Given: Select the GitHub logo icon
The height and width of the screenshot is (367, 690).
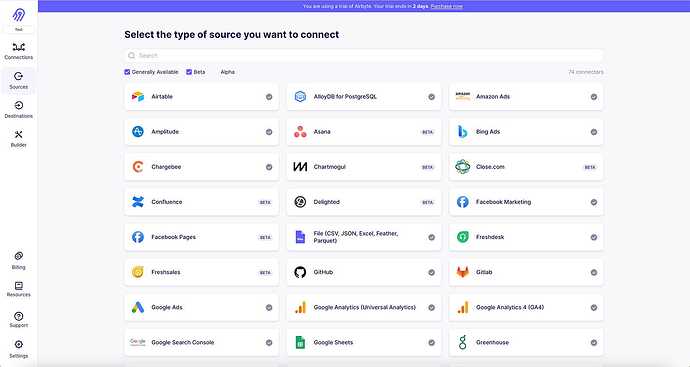Looking at the screenshot, I should click(x=300, y=272).
